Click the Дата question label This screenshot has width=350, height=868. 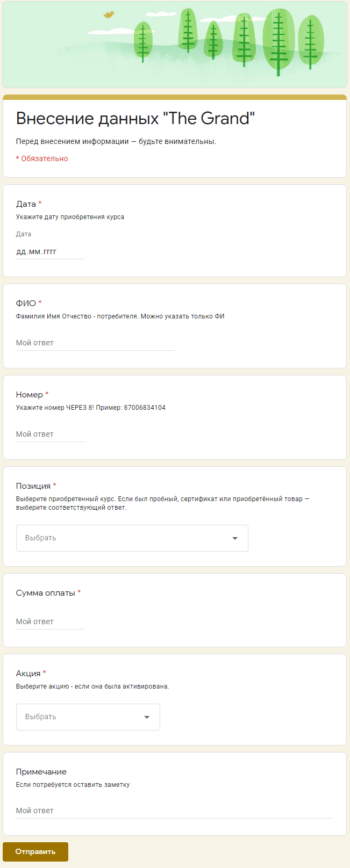pyautogui.click(x=26, y=204)
